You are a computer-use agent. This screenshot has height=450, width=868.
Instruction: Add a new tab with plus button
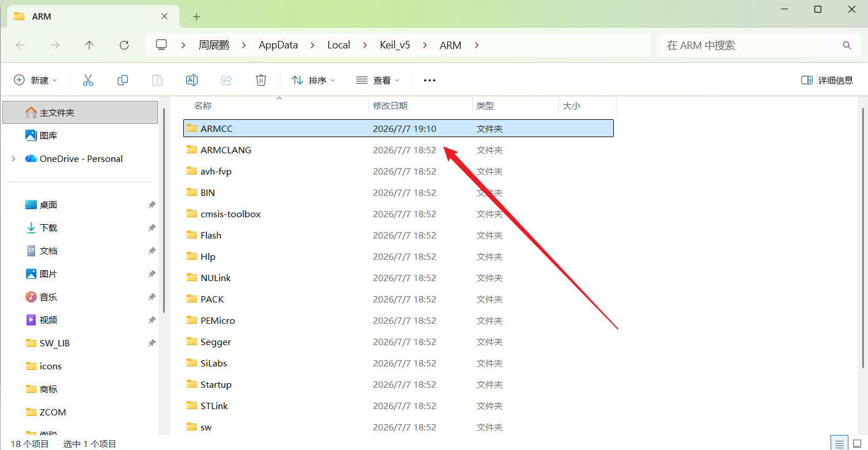tap(197, 17)
